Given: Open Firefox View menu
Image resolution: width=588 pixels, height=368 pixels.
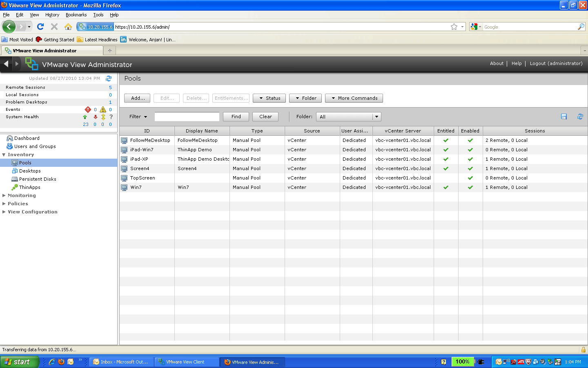Looking at the screenshot, I should point(34,15).
